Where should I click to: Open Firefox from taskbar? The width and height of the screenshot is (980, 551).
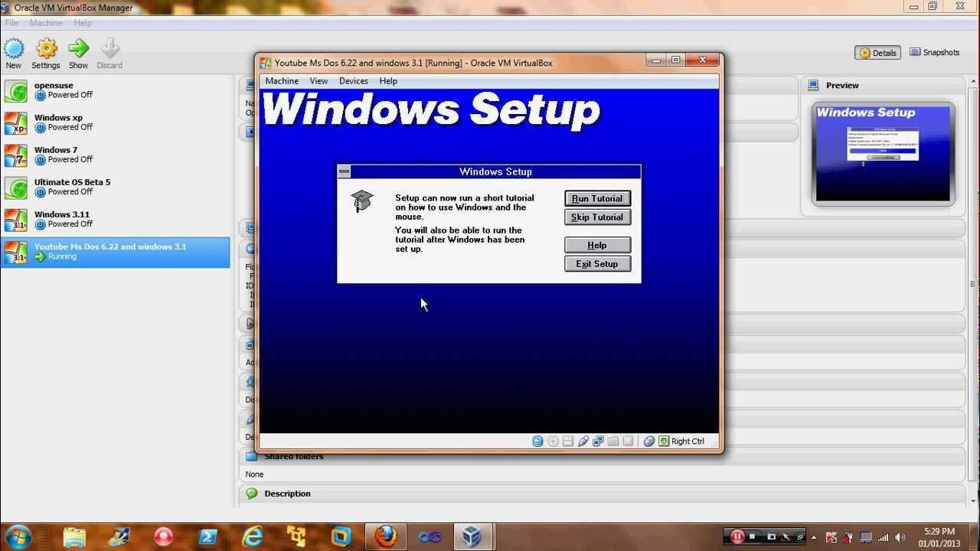[x=386, y=536]
